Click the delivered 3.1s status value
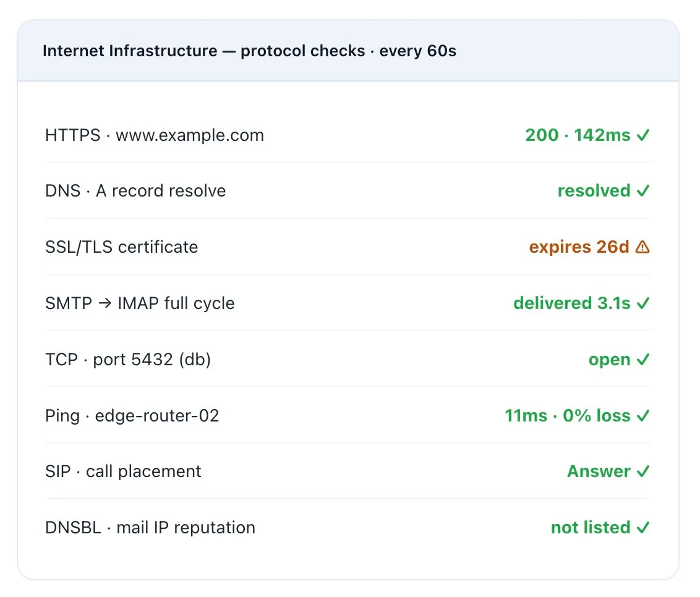 click(x=572, y=303)
